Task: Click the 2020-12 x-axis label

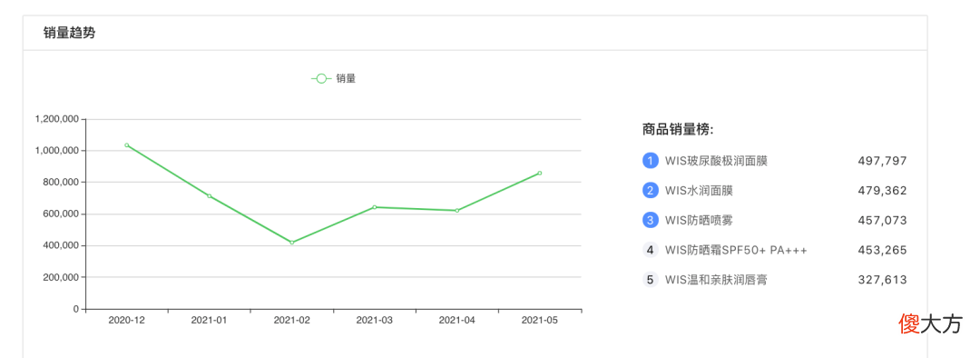Action: tap(127, 320)
